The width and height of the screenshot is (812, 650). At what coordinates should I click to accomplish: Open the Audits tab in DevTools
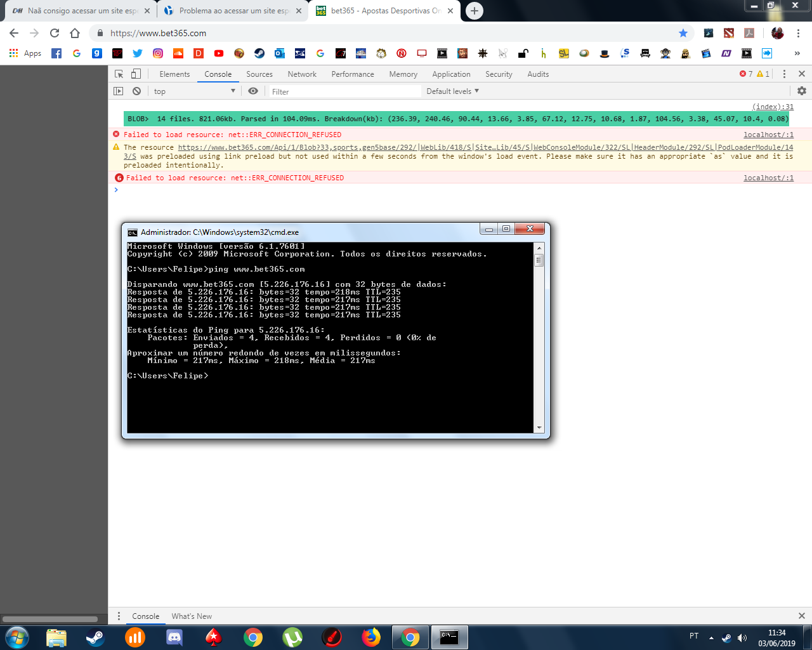point(538,74)
